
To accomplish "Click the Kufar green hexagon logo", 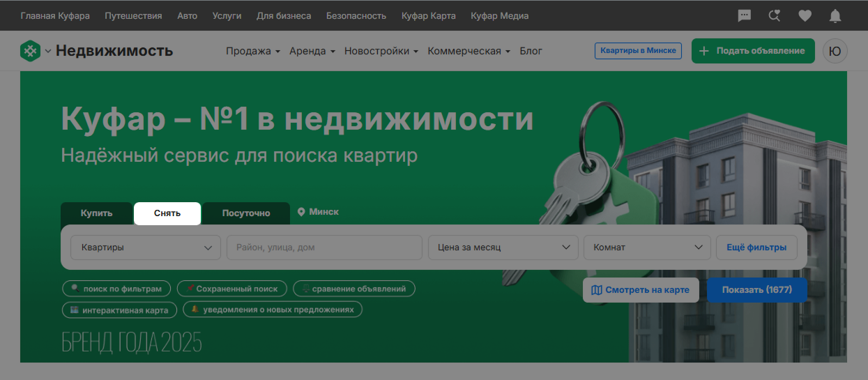I will click(x=31, y=51).
